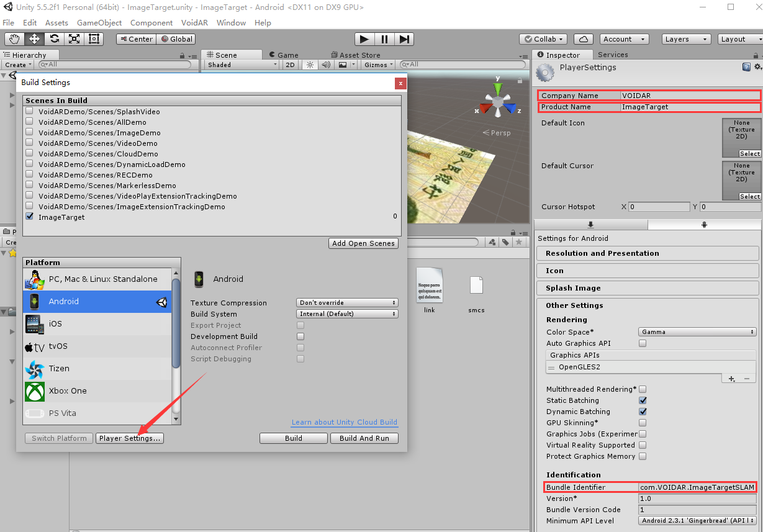Select tvOS platform in list

point(97,346)
